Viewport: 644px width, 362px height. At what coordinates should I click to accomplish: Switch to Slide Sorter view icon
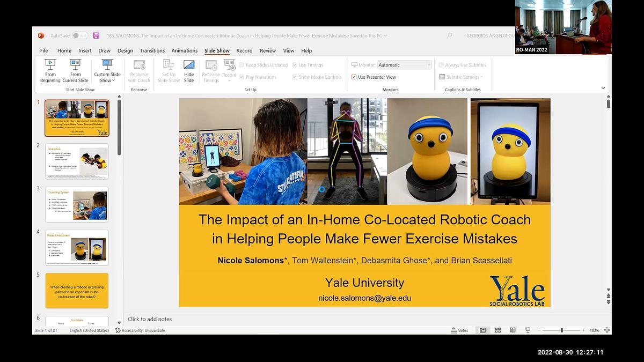pos(497,330)
